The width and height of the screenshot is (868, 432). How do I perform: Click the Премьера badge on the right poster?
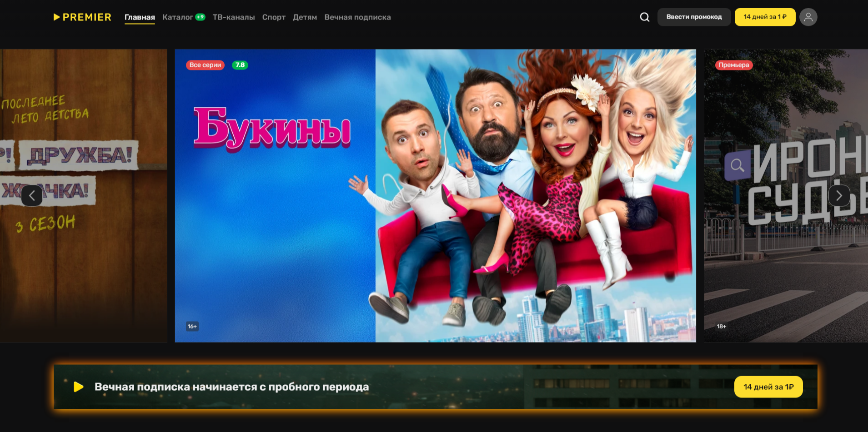pyautogui.click(x=733, y=65)
